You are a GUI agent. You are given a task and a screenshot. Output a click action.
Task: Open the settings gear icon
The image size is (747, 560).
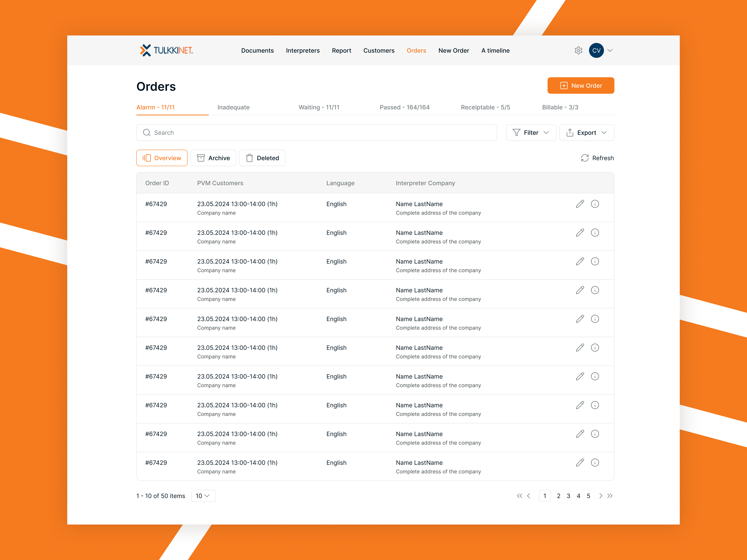tap(579, 50)
